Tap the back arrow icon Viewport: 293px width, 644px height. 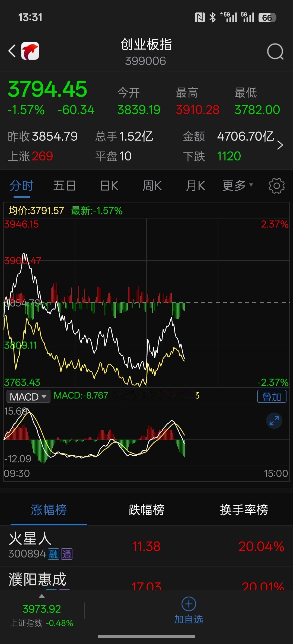(x=12, y=51)
